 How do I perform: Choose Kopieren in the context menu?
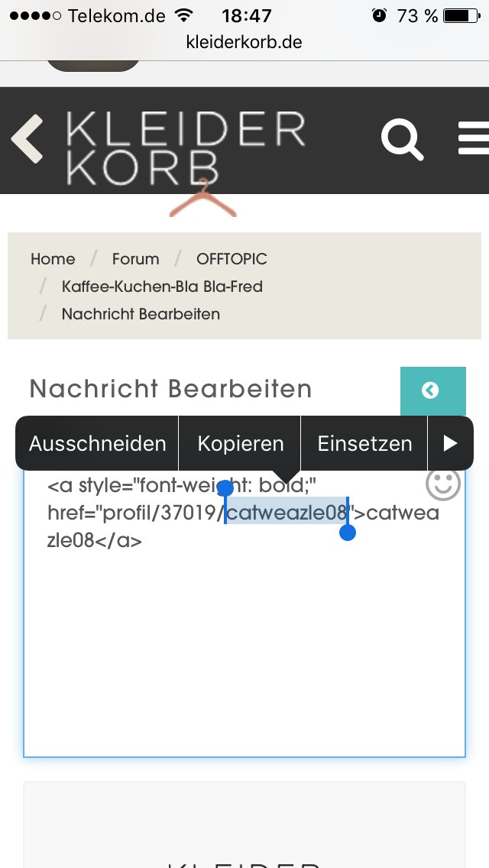pos(240,443)
